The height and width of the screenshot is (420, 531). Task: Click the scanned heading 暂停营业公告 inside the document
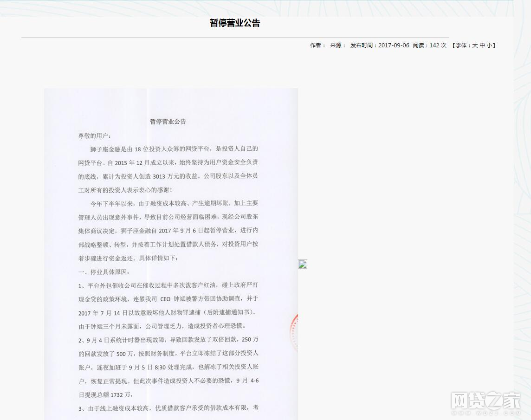(168, 122)
